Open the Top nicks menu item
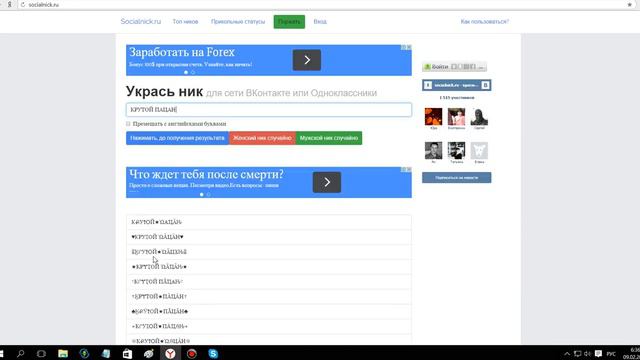Viewport: 640px width, 360px height. (185, 22)
